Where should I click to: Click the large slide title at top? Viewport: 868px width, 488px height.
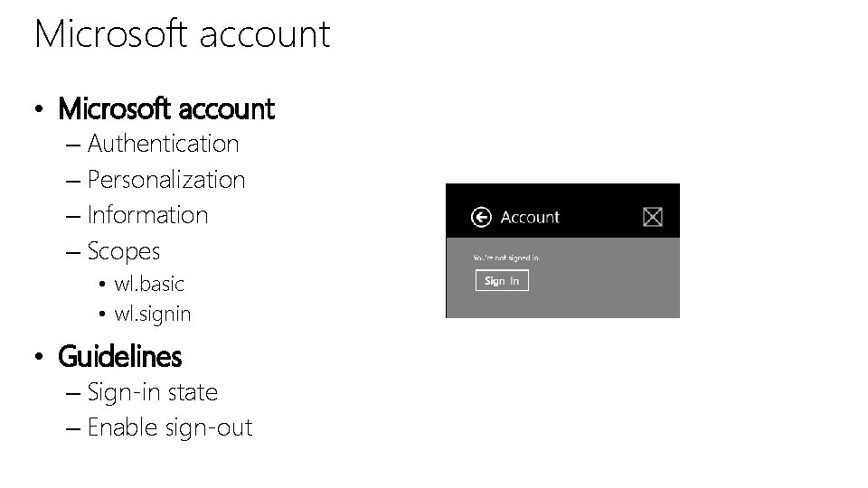(182, 34)
